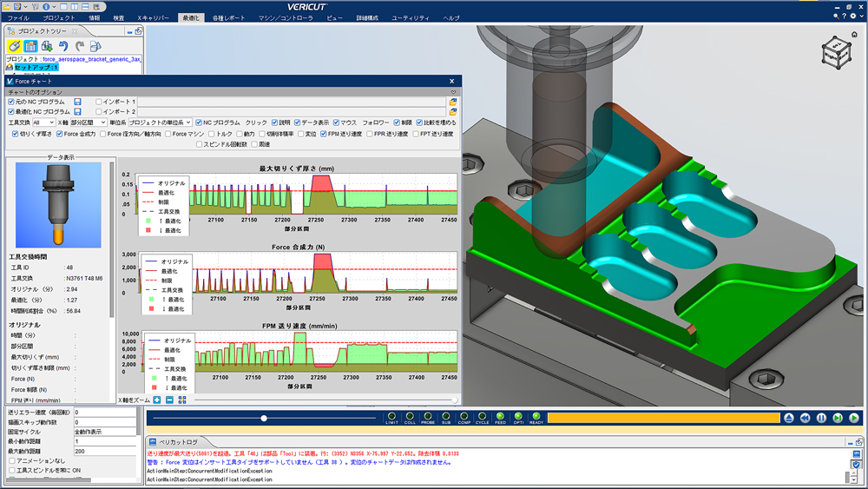Click the reset model eject button

(x=789, y=418)
